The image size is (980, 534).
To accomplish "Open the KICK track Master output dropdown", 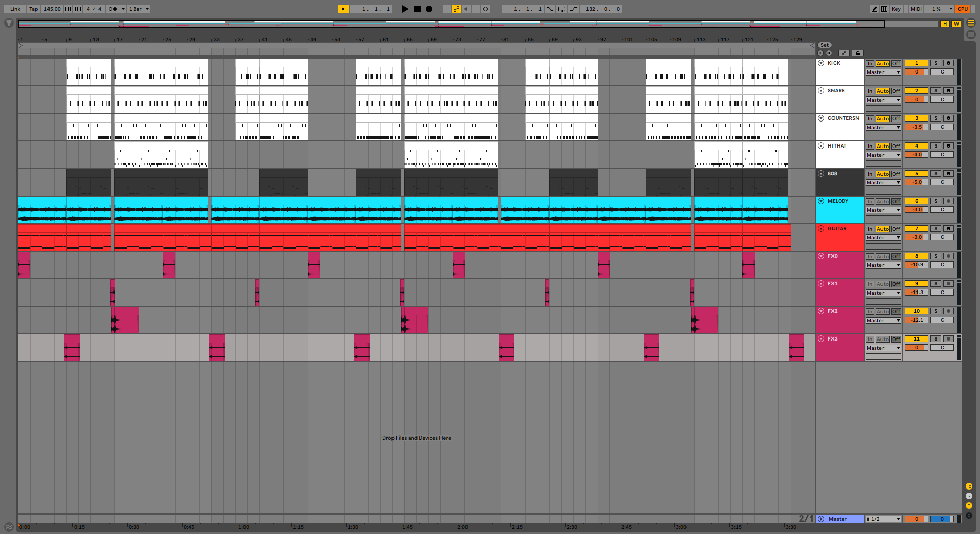I will [x=884, y=72].
